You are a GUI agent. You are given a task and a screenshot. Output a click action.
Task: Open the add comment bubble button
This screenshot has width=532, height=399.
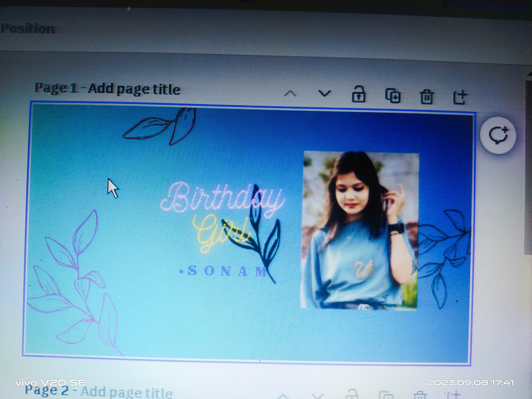pyautogui.click(x=498, y=135)
